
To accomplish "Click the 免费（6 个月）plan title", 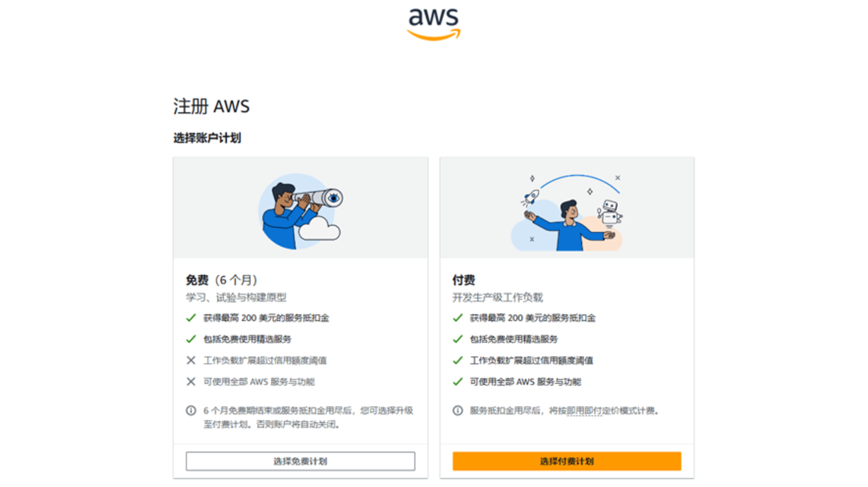I will [223, 280].
